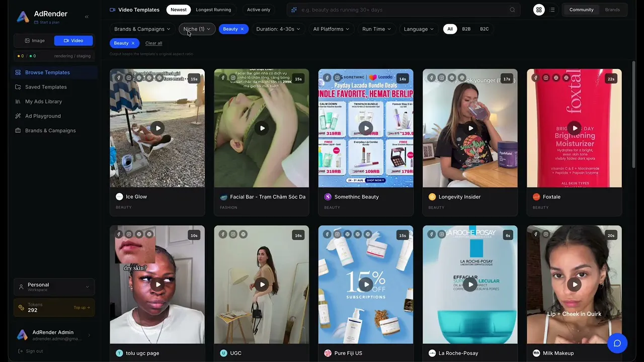The width and height of the screenshot is (644, 362).
Task: Open the All Platforms dropdown
Action: [x=331, y=29]
